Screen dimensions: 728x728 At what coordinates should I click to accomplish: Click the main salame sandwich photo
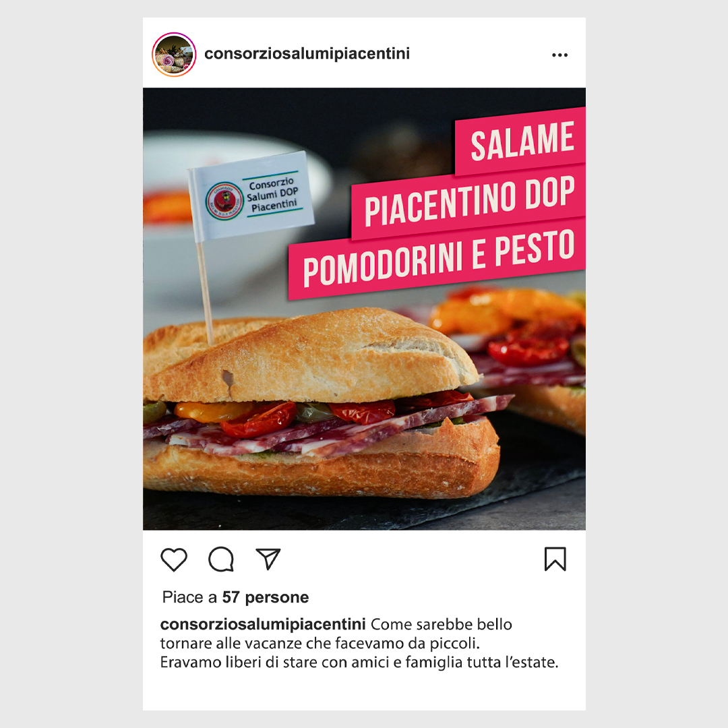point(320,404)
